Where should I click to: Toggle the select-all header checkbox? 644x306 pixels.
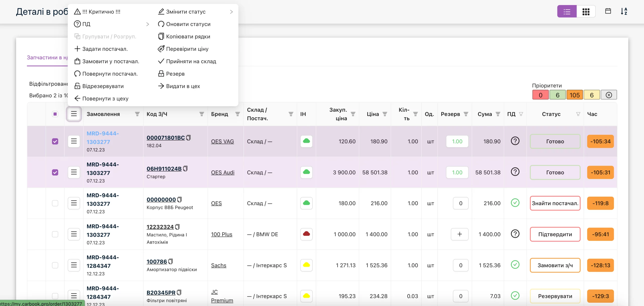[55, 114]
